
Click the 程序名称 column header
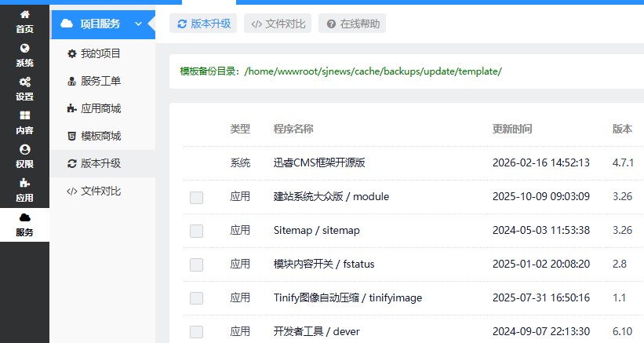pyautogui.click(x=293, y=129)
